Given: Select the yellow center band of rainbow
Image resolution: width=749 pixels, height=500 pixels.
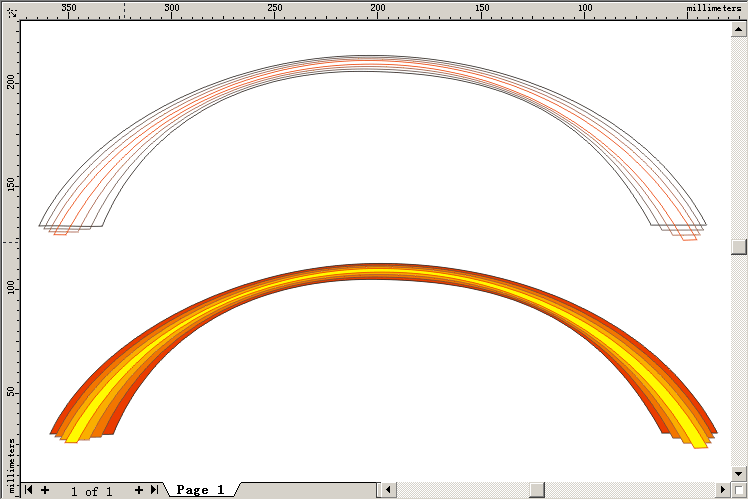Looking at the screenshot, I should 377,271.
